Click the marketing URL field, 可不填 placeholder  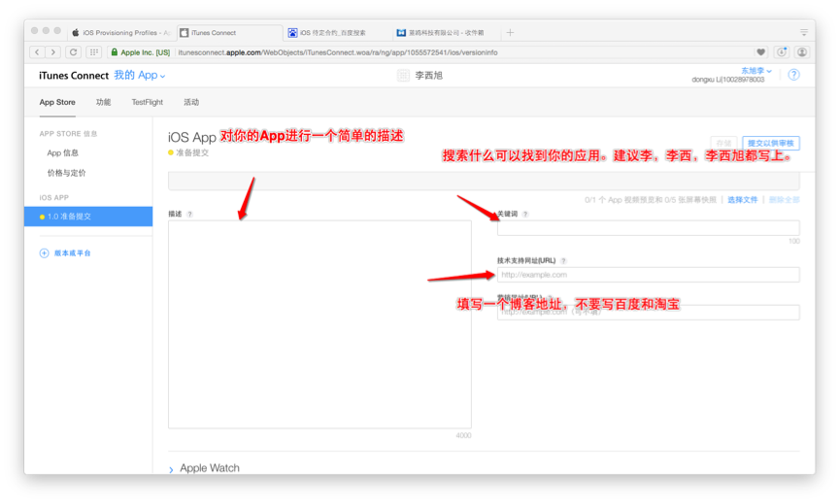click(649, 313)
